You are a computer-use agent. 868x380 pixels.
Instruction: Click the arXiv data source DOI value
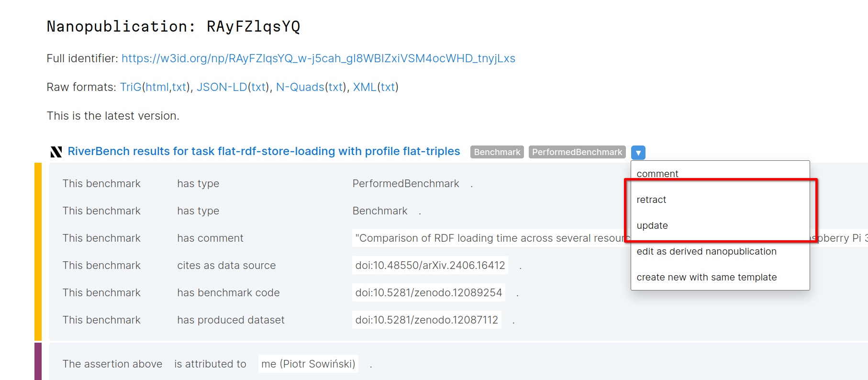[x=430, y=265]
